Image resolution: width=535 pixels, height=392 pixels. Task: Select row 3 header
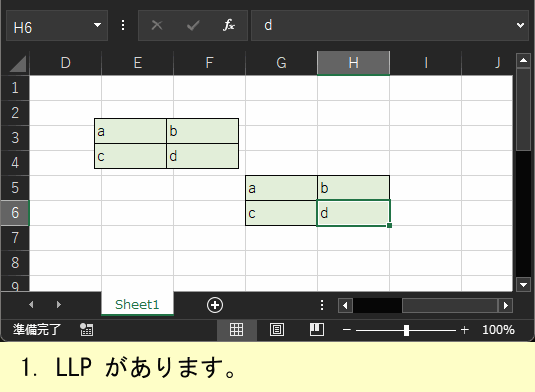[x=15, y=137]
